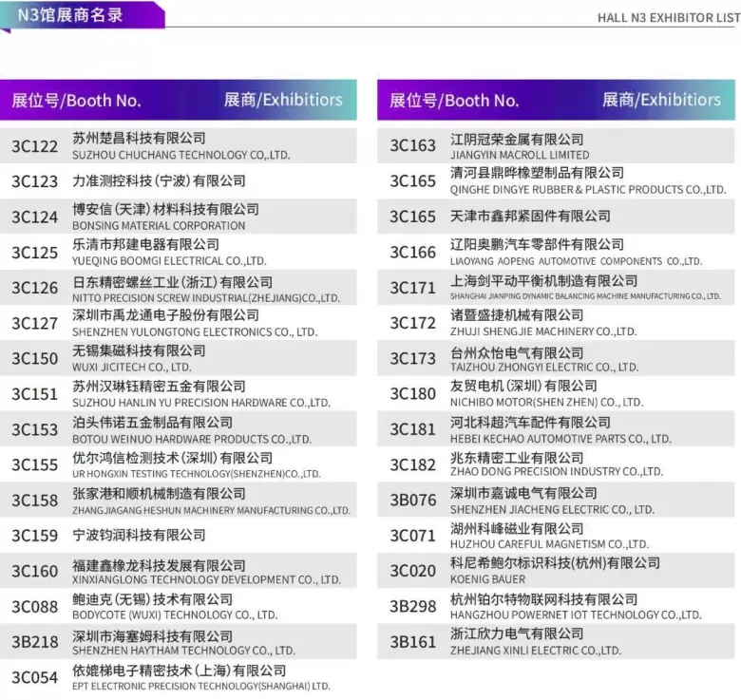Select booth number 3B218
This screenshot has width=741, height=700.
coord(34,642)
